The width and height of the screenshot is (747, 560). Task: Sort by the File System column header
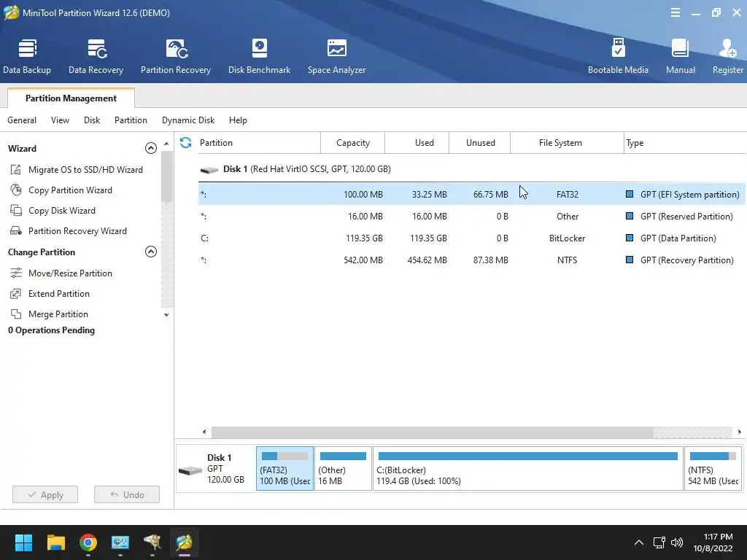[x=567, y=143]
